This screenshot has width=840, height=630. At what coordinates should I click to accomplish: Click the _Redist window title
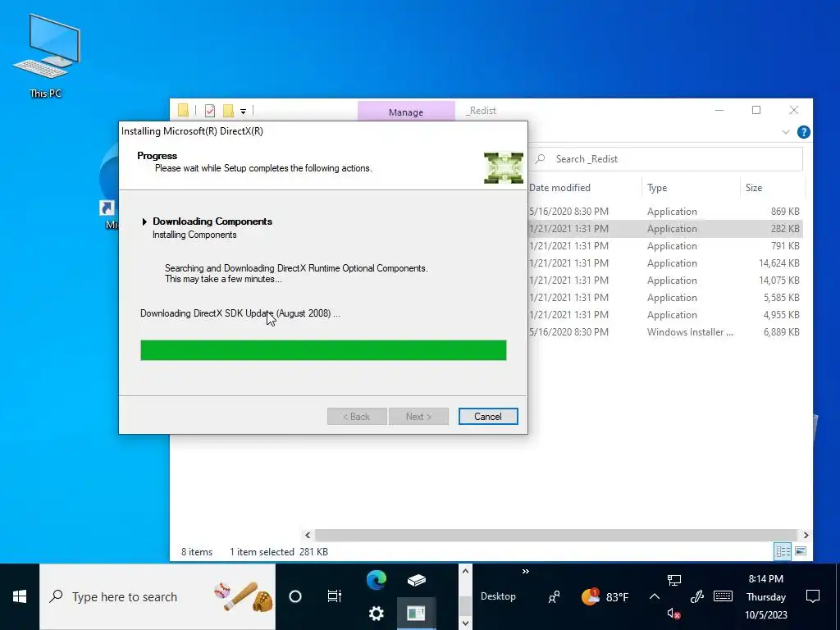pyautogui.click(x=481, y=111)
